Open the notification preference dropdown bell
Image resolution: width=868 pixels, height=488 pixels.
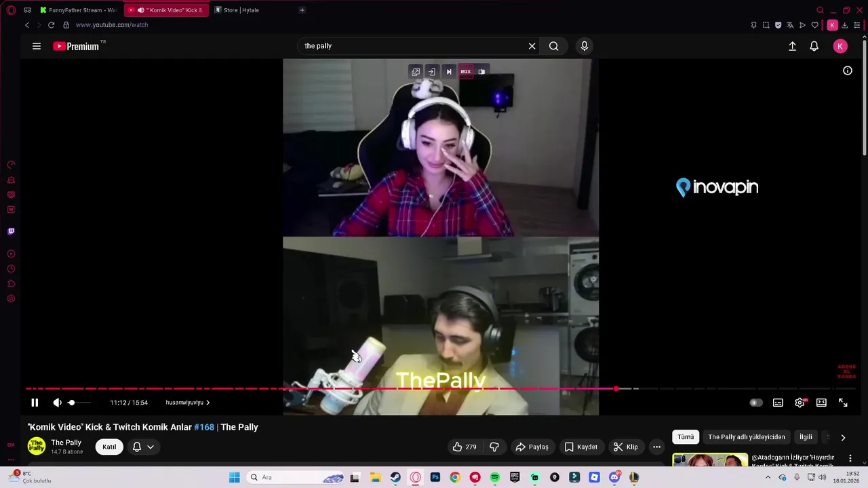click(x=143, y=447)
